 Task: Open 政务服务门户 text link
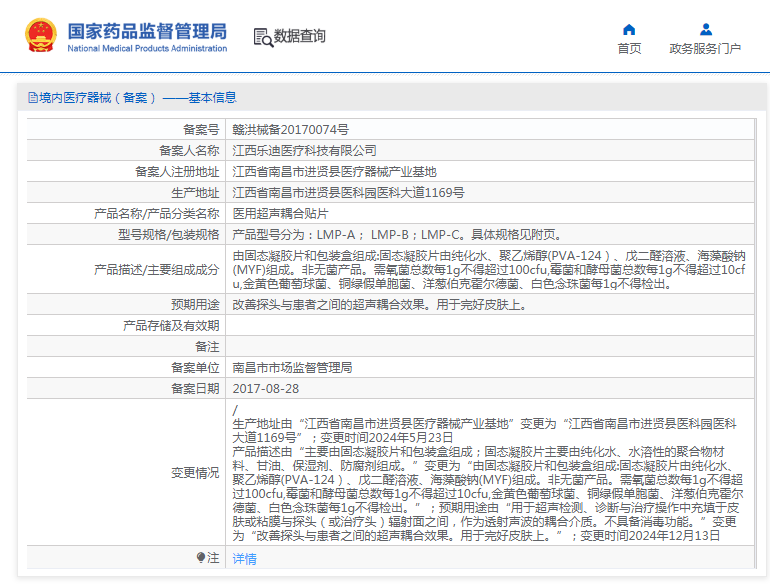tap(705, 49)
